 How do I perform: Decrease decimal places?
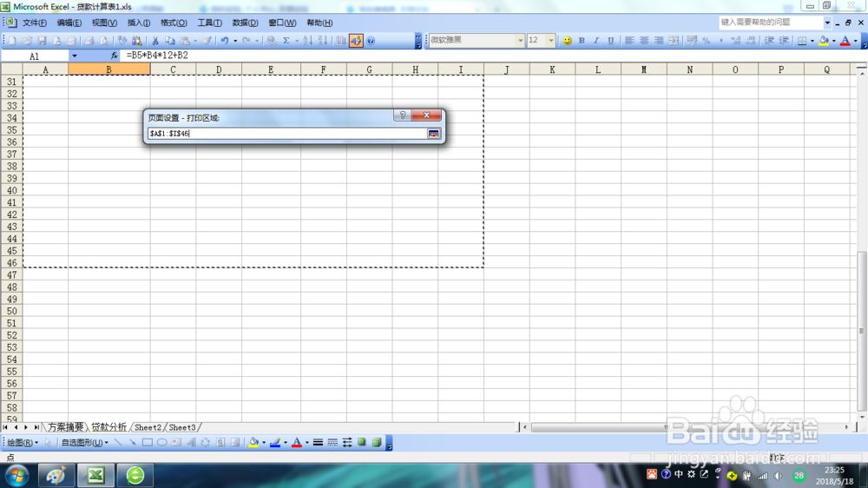[x=751, y=41]
